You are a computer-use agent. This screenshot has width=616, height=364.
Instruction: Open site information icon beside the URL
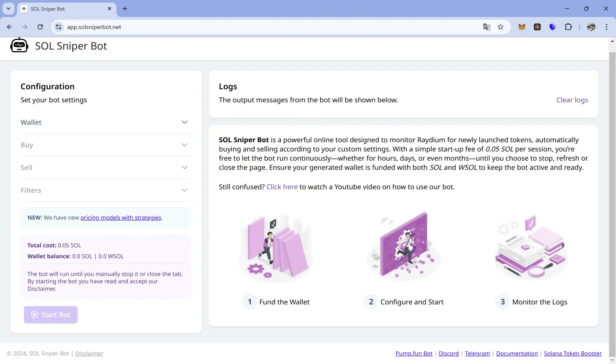coord(58,27)
